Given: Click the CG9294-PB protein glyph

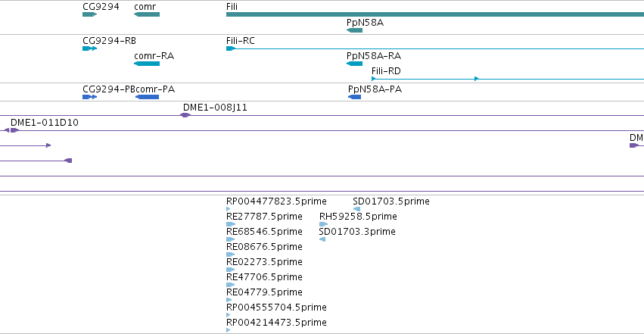Looking at the screenshot, I should pyautogui.click(x=89, y=97).
